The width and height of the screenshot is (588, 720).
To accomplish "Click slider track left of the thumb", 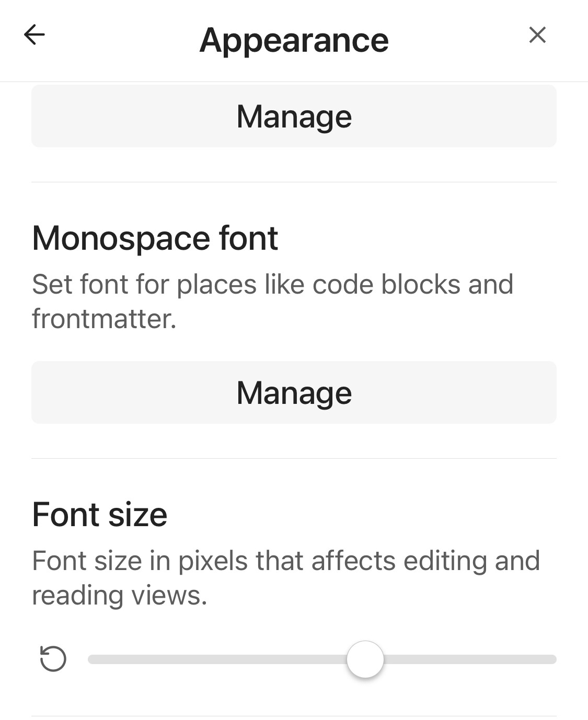I will point(217,659).
